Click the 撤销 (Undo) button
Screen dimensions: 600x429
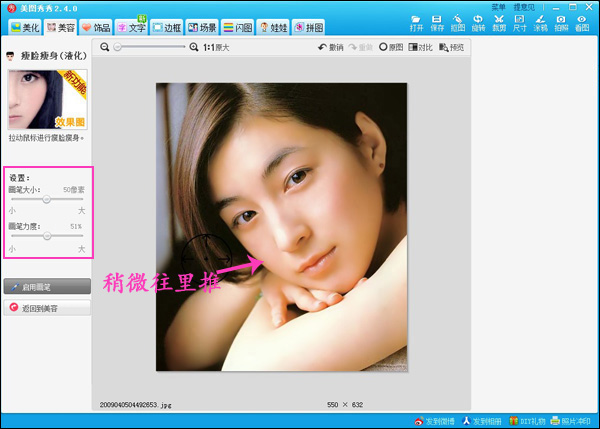330,47
